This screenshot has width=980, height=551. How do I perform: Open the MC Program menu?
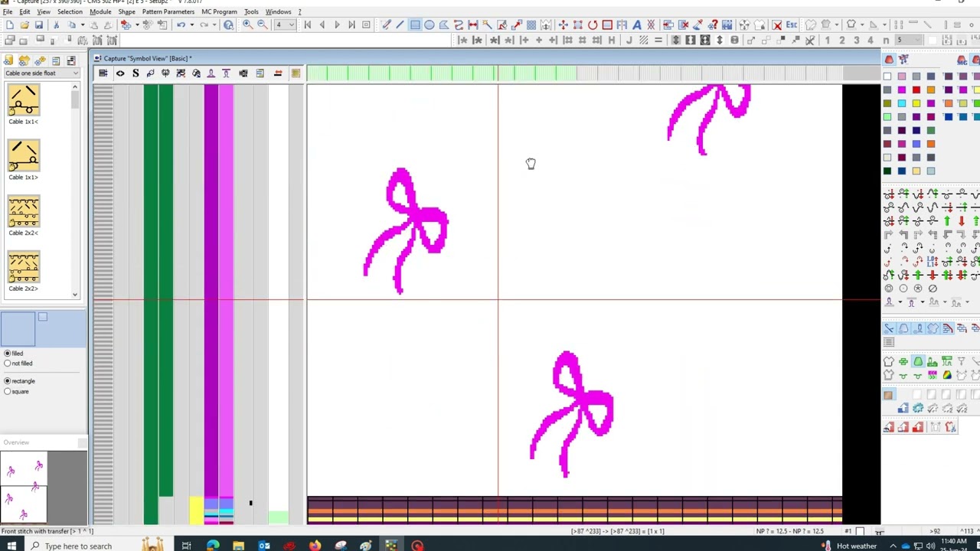click(x=219, y=11)
